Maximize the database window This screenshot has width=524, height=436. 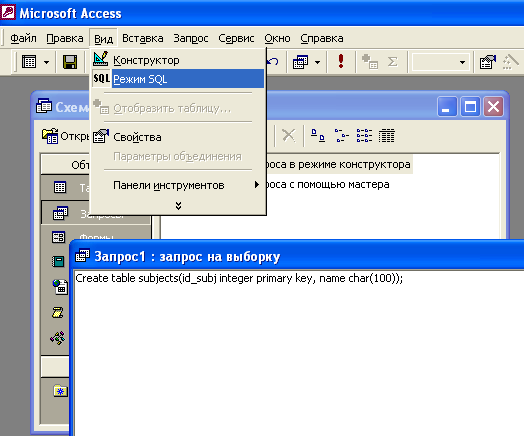click(470, 107)
